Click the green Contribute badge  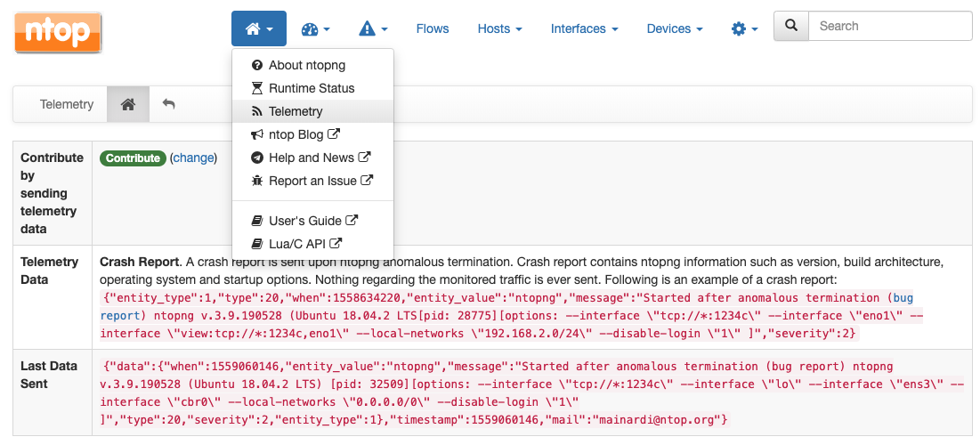133,158
